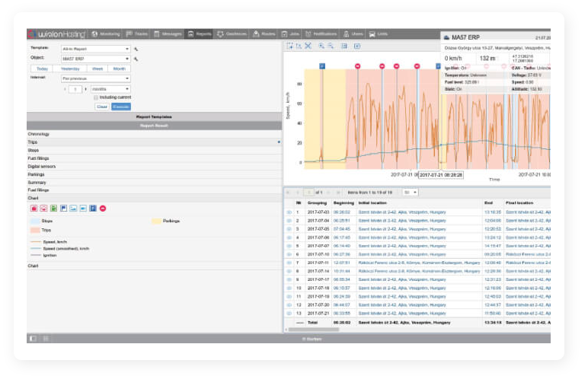Click the eye icon in table row 7
The image size is (588, 376).
pyautogui.click(x=289, y=263)
